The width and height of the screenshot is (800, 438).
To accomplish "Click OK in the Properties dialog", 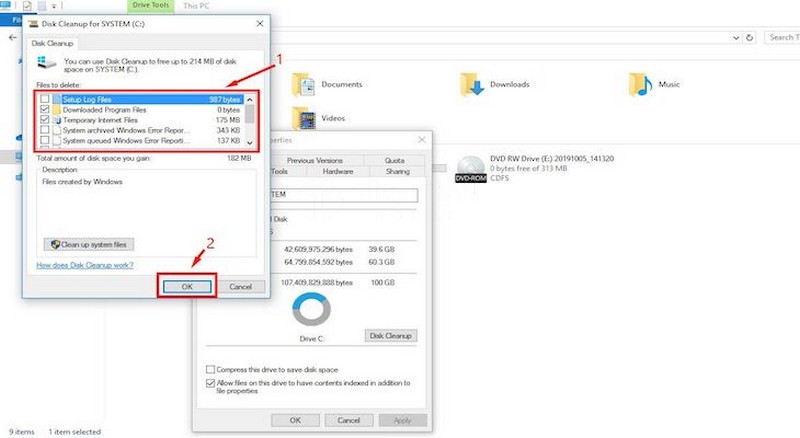I will click(295, 420).
